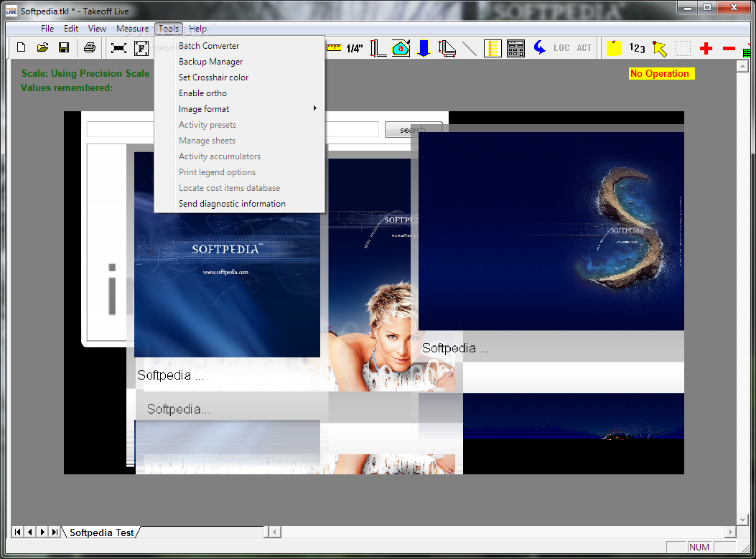Open the View menu
Image resolution: width=756 pixels, height=559 pixels.
pos(97,29)
